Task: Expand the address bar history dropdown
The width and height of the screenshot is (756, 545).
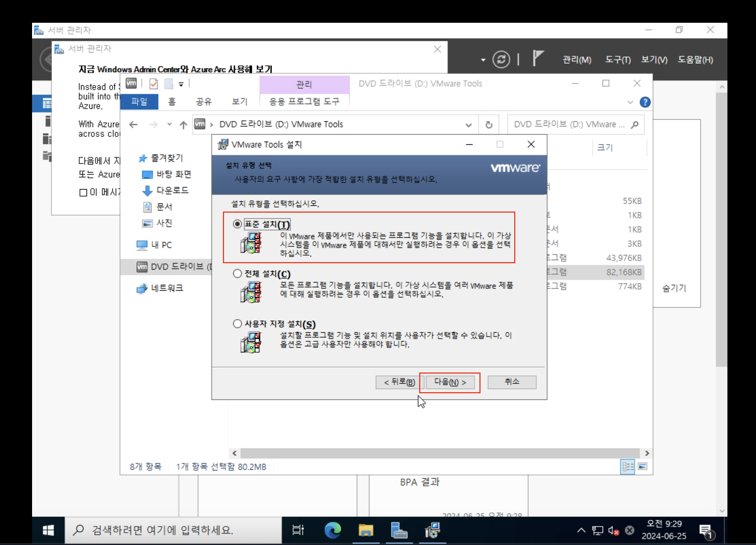Action: [x=468, y=125]
